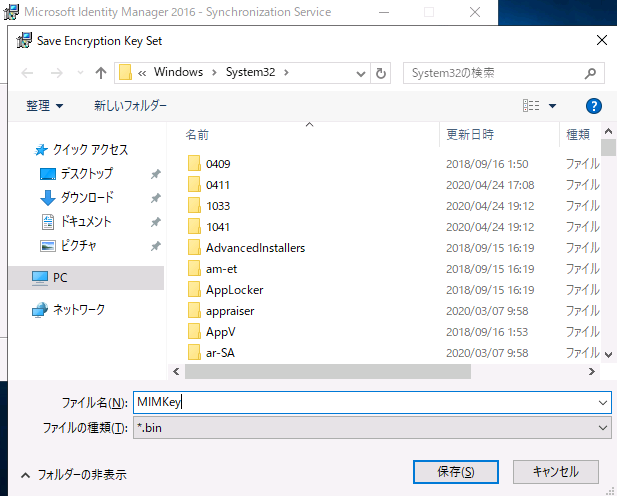Click the vertical scrollbar up arrow
Viewport: 617px width, 496px height.
(608, 131)
